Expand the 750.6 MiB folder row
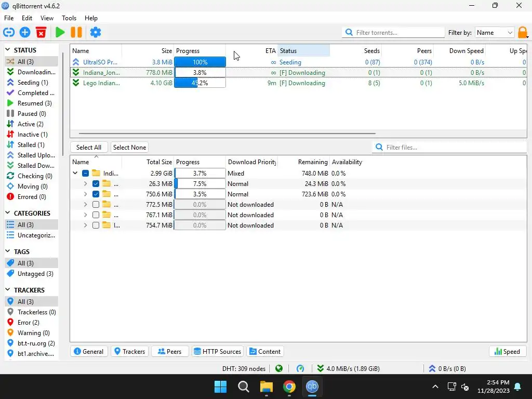Viewport: 532px width, 399px height. 86,194
